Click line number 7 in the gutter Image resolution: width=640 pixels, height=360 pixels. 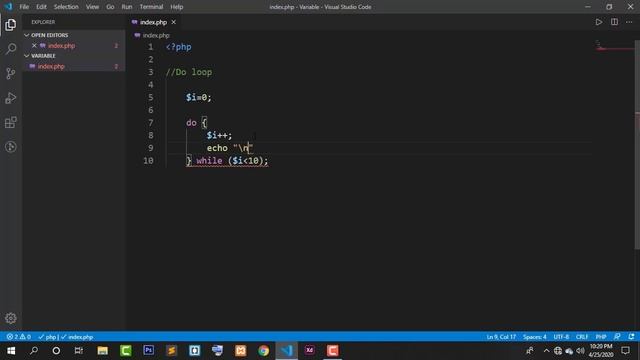pyautogui.click(x=151, y=122)
